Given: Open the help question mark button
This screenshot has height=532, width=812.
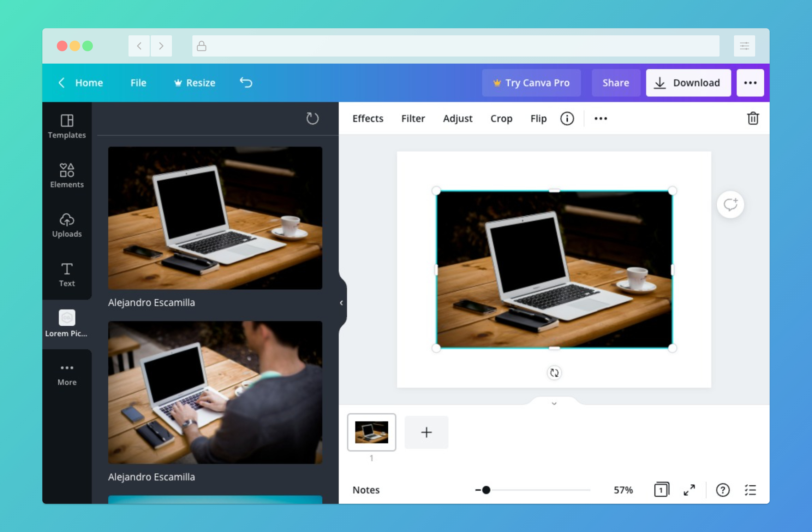Looking at the screenshot, I should (x=723, y=490).
